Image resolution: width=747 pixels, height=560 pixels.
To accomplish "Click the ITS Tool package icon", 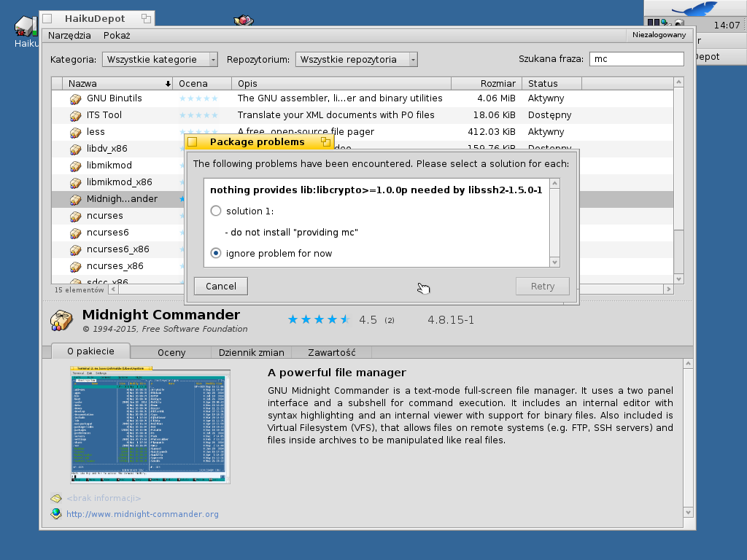I will (75, 116).
